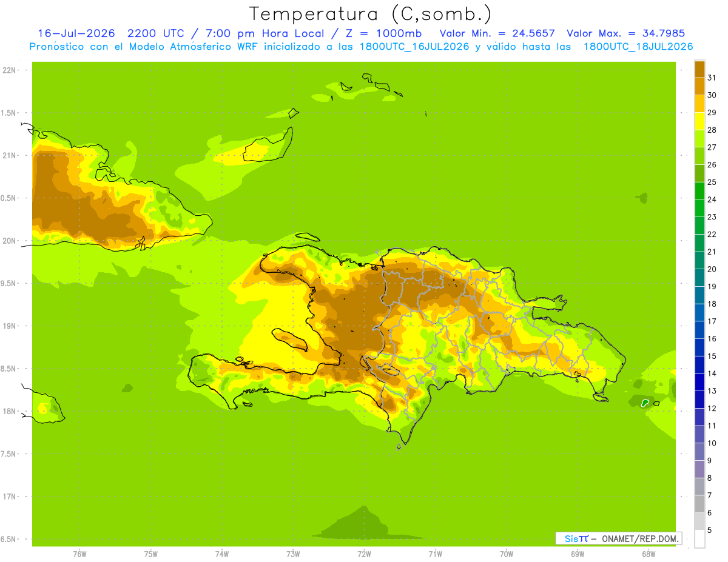Click the legend value "25"
This screenshot has width=728, height=562.
pos(712,182)
